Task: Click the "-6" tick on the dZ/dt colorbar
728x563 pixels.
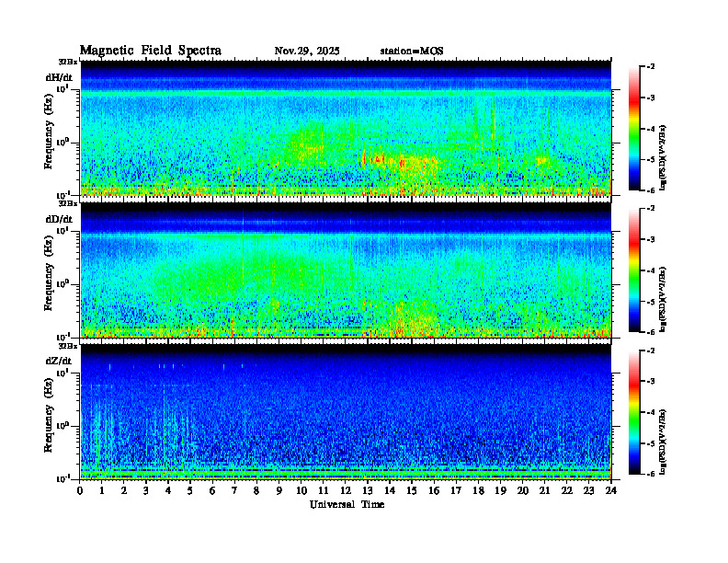Action: (651, 474)
